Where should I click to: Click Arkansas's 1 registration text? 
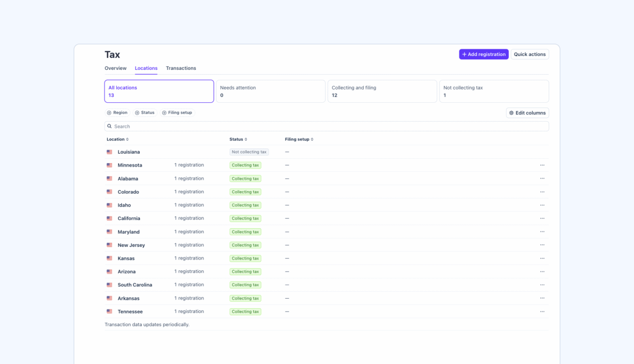[189, 298]
